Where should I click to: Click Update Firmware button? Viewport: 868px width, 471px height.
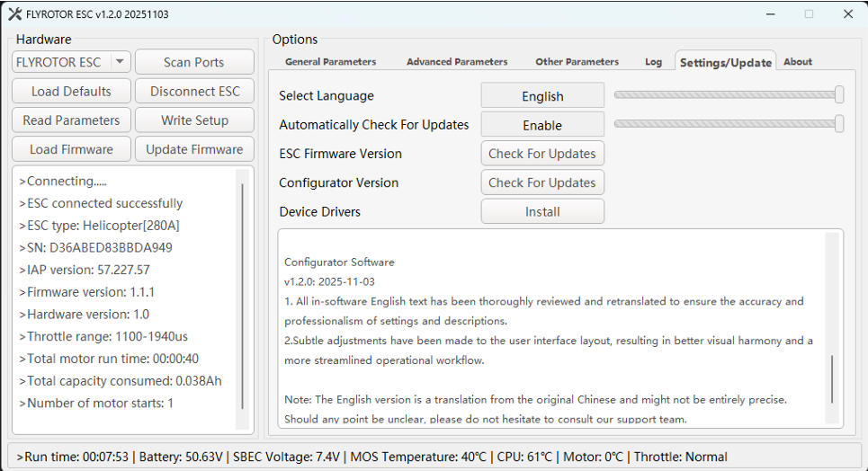194,149
